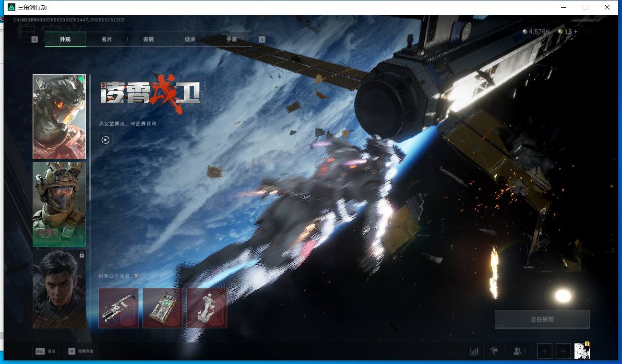Click the Q key previous-tab icon
This screenshot has height=364, width=622.
click(35, 39)
